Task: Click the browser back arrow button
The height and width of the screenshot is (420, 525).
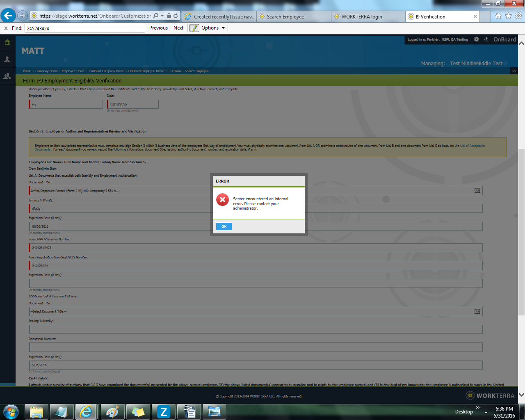Action: [8, 16]
